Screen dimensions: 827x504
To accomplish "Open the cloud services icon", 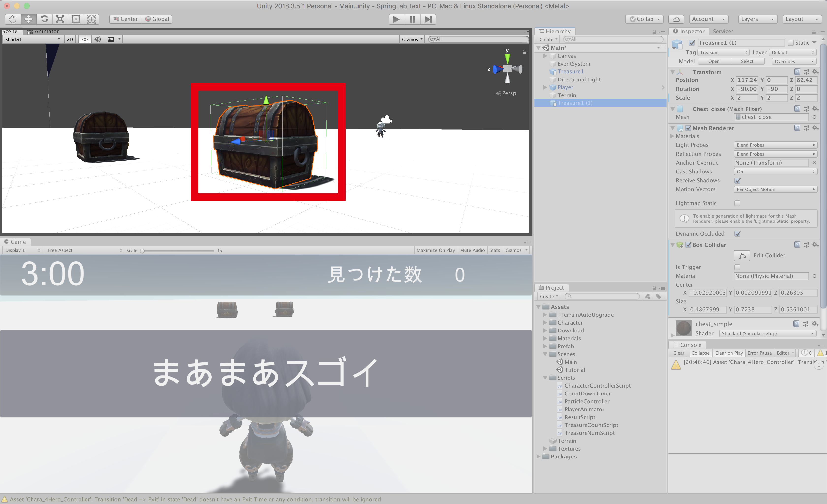I will pos(676,19).
